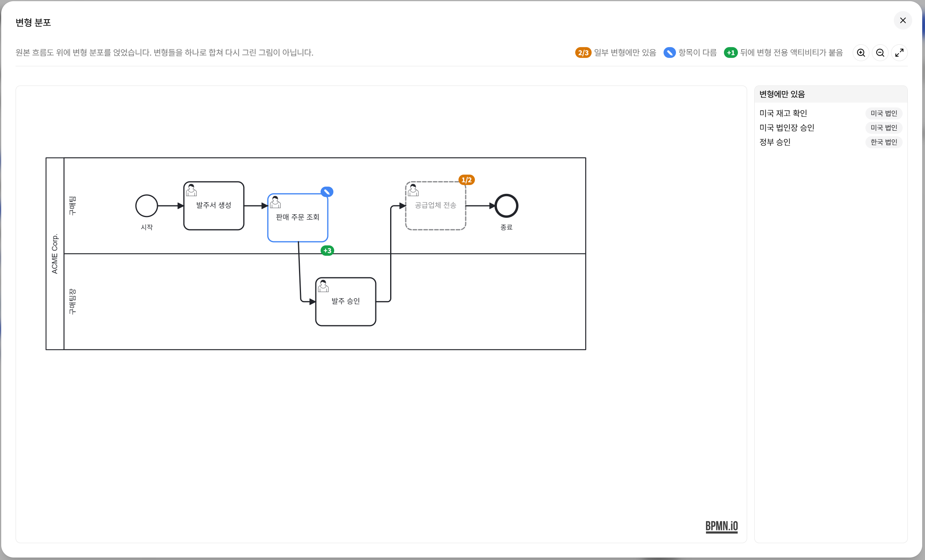
Task: Select the 발주 승인 task
Action: coord(346,302)
